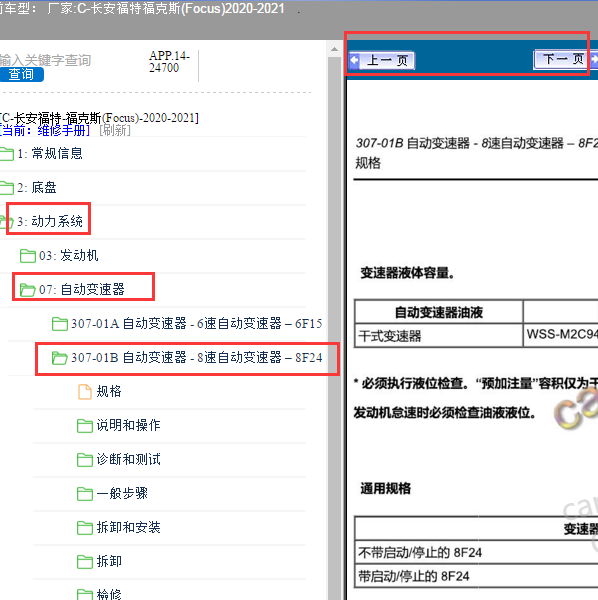Image resolution: width=598 pixels, height=600 pixels.
Task: Expand the 拆卸和安装 folder
Action: pos(128,527)
